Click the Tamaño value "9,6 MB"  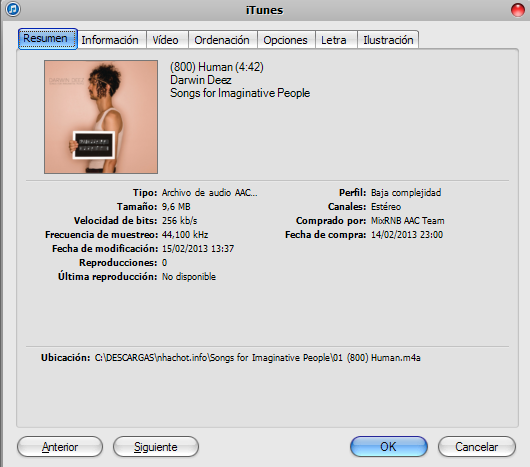point(176,206)
